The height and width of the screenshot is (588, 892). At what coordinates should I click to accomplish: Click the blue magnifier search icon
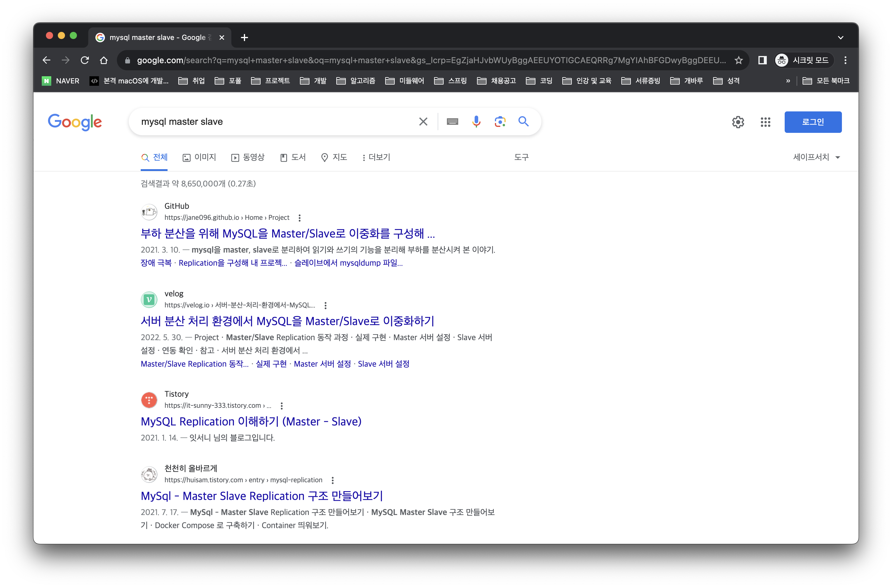pos(524,122)
